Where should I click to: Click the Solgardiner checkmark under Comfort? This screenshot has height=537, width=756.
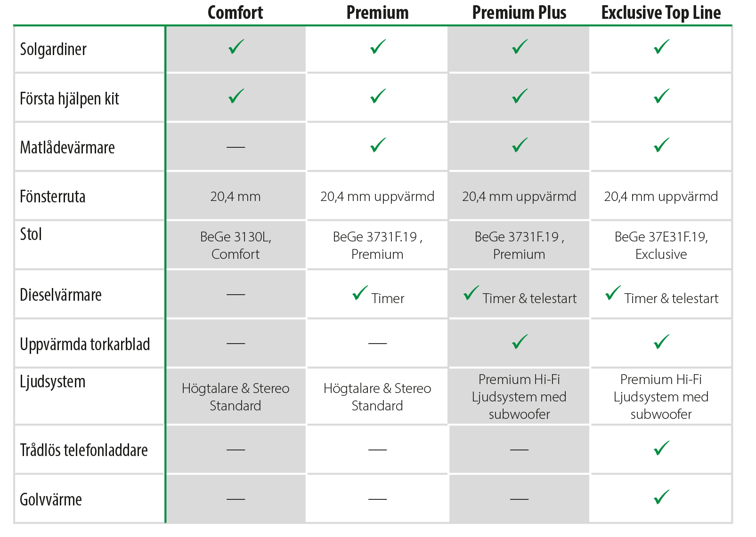236,47
